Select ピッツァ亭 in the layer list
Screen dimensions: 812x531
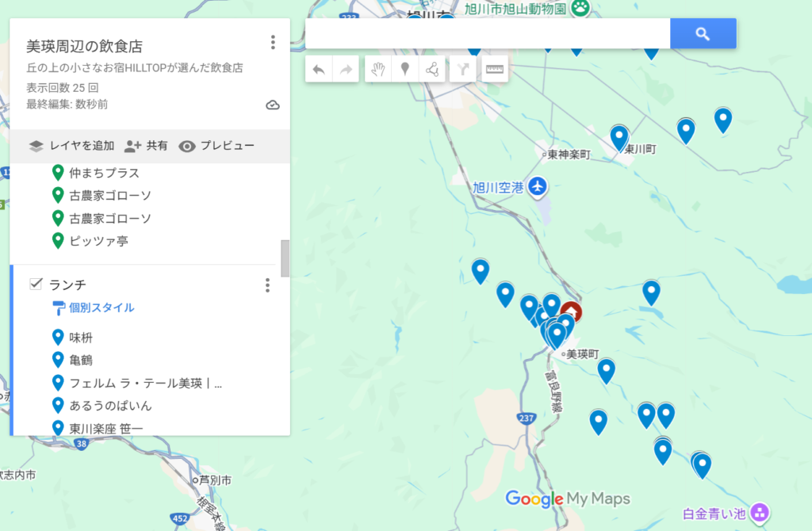[98, 240]
